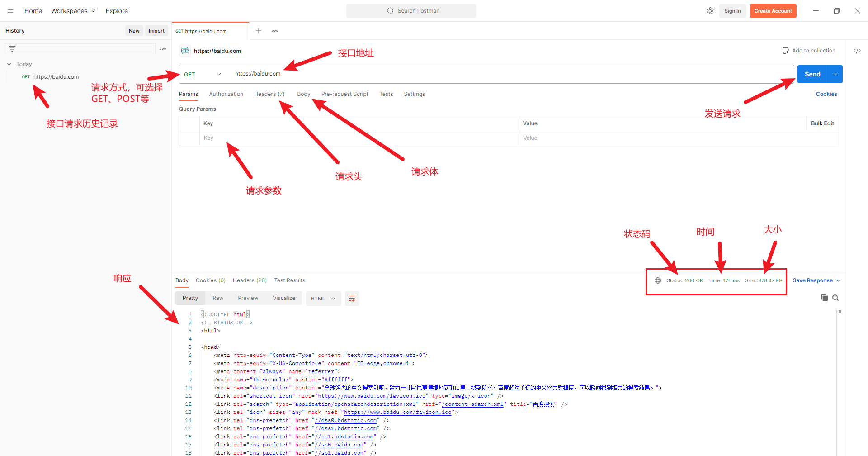Open the Send button dropdown arrow
The height and width of the screenshot is (456, 868).
pos(835,74)
